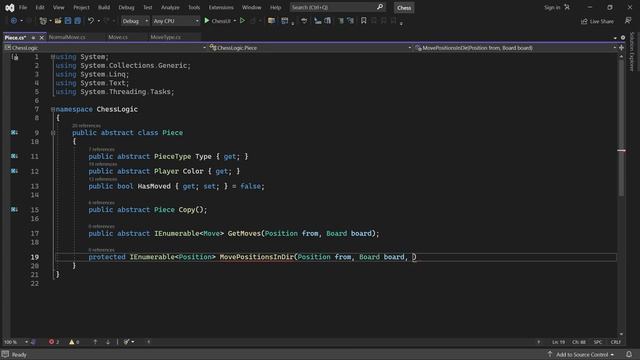Click the Live Share button label

tap(601, 21)
